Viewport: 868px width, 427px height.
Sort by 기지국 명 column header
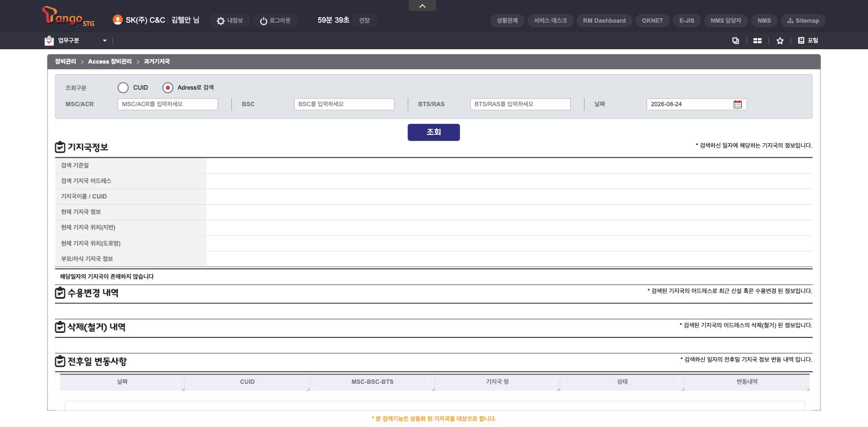coord(497,382)
